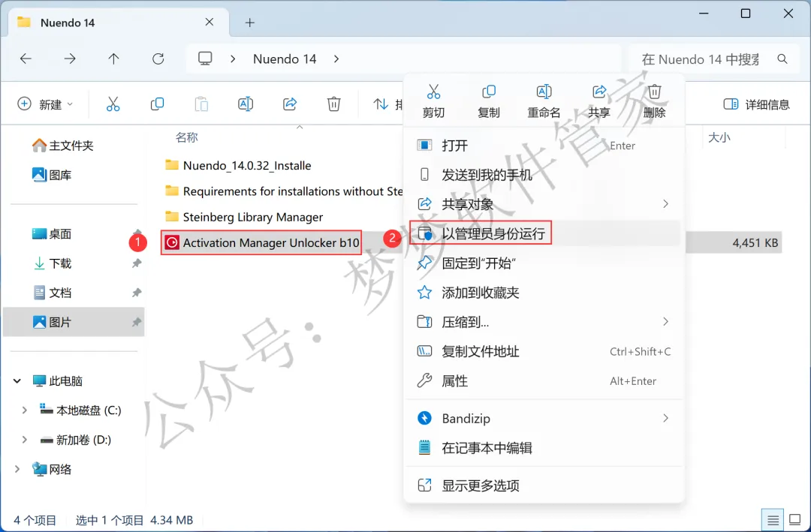Select Open in context menu
Image resolution: width=811 pixels, height=532 pixels.
pos(544,146)
